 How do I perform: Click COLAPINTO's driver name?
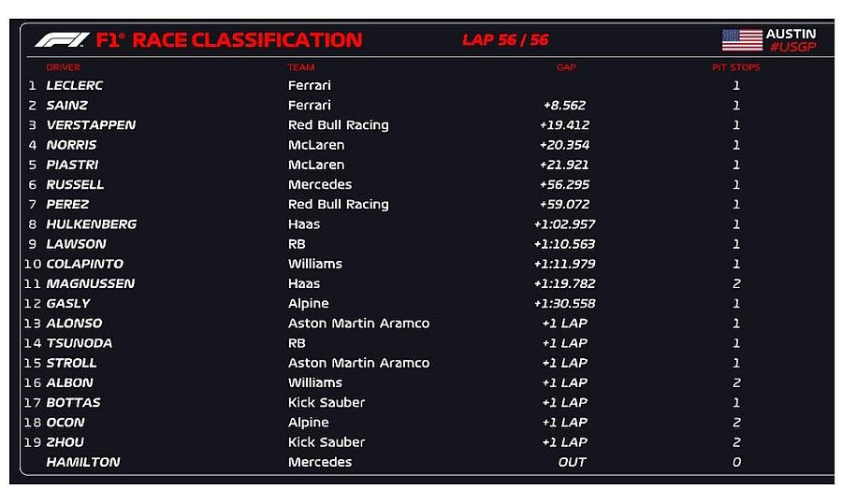85,264
